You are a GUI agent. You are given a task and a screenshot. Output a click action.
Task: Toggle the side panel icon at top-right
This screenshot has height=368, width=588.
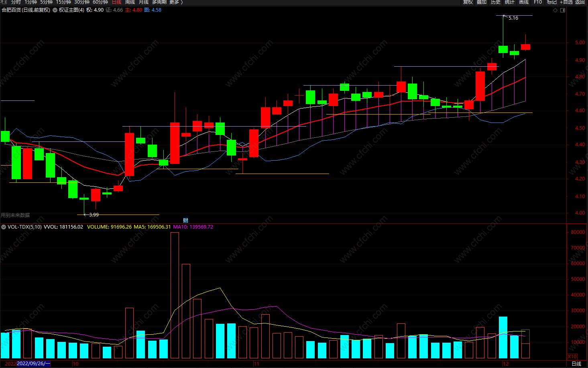pyautogui.click(x=563, y=10)
